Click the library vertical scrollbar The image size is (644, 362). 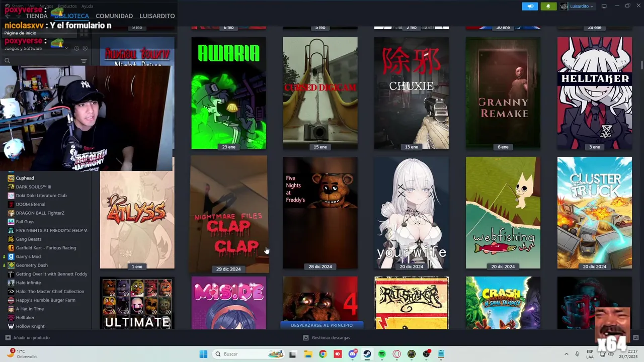click(x=641, y=65)
